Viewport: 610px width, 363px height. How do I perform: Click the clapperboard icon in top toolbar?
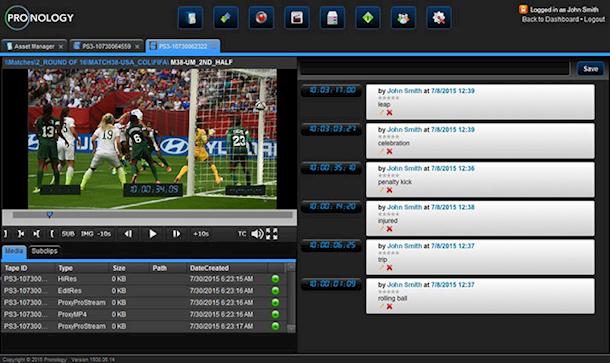click(297, 18)
